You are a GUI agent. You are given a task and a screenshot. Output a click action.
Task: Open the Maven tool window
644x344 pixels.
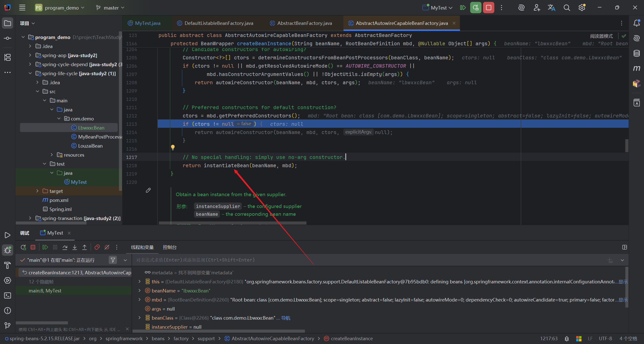(637, 68)
